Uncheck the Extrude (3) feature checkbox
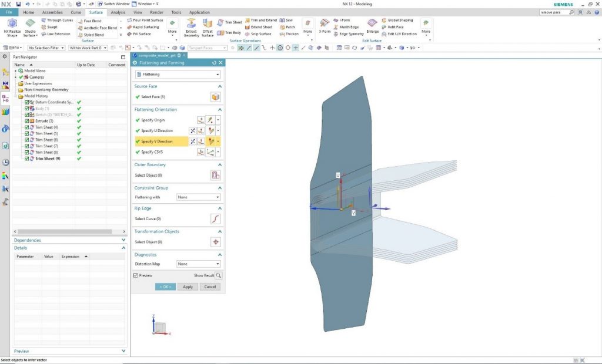 click(x=27, y=121)
